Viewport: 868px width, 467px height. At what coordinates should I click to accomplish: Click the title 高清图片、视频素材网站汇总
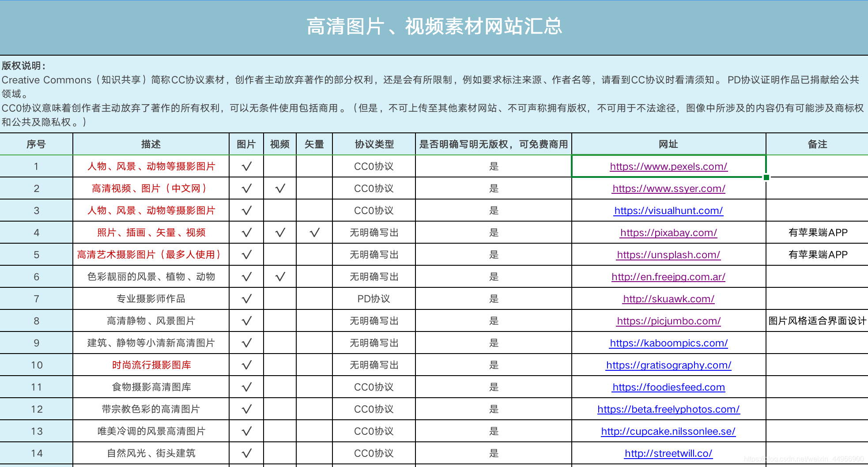click(434, 26)
